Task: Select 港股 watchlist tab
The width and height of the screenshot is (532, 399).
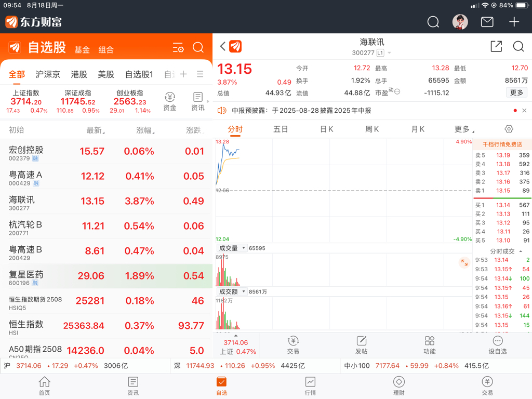Action: pyautogui.click(x=79, y=74)
